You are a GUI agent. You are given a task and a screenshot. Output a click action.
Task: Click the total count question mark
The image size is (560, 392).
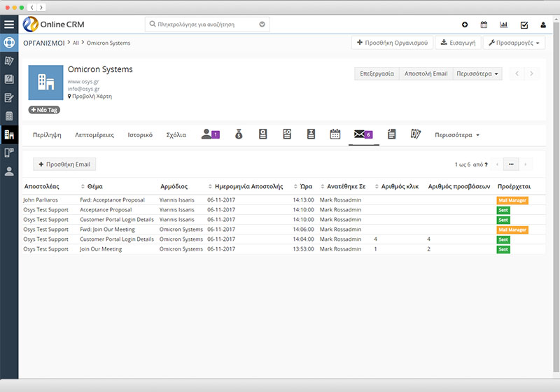(486, 164)
